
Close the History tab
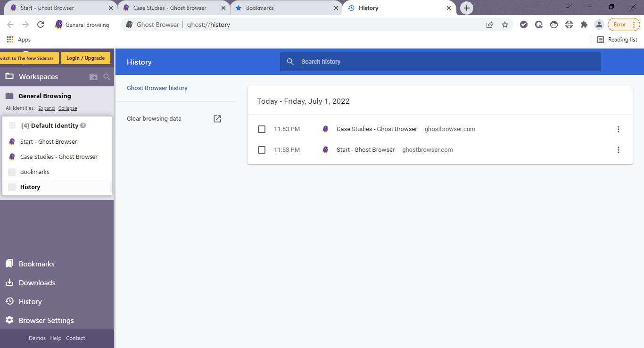pos(449,8)
